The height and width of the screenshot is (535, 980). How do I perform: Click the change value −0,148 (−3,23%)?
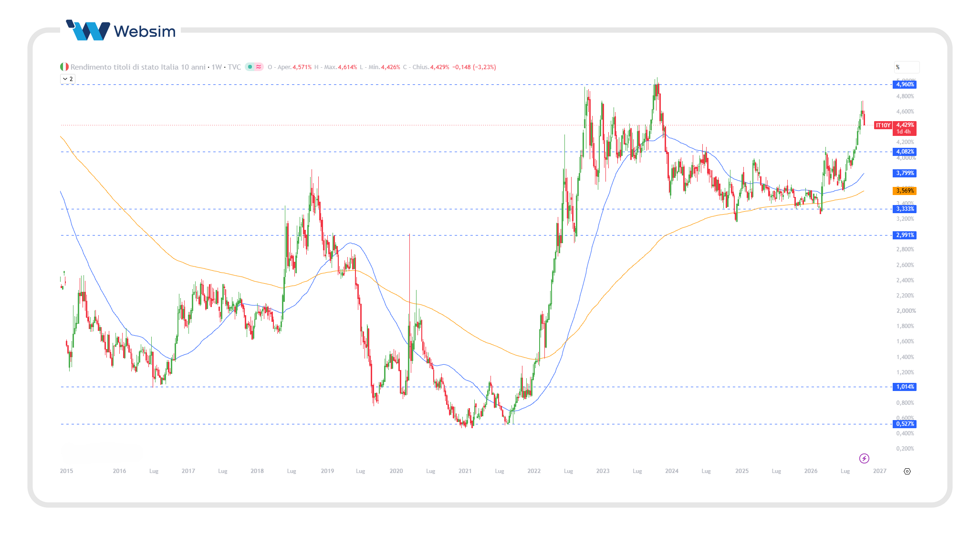(x=474, y=67)
